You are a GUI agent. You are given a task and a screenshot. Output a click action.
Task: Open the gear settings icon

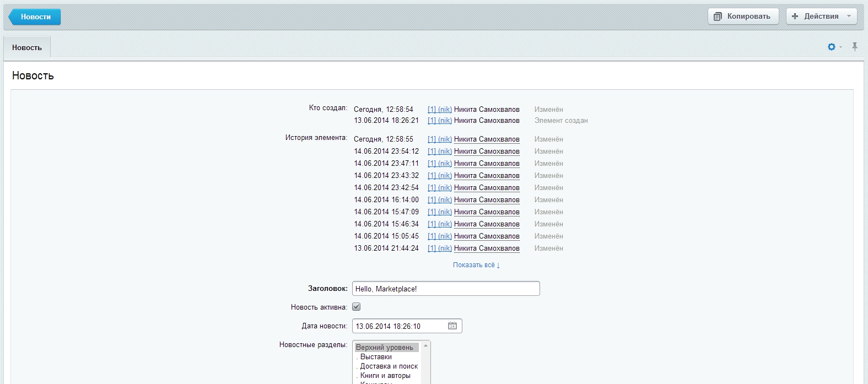(x=831, y=47)
